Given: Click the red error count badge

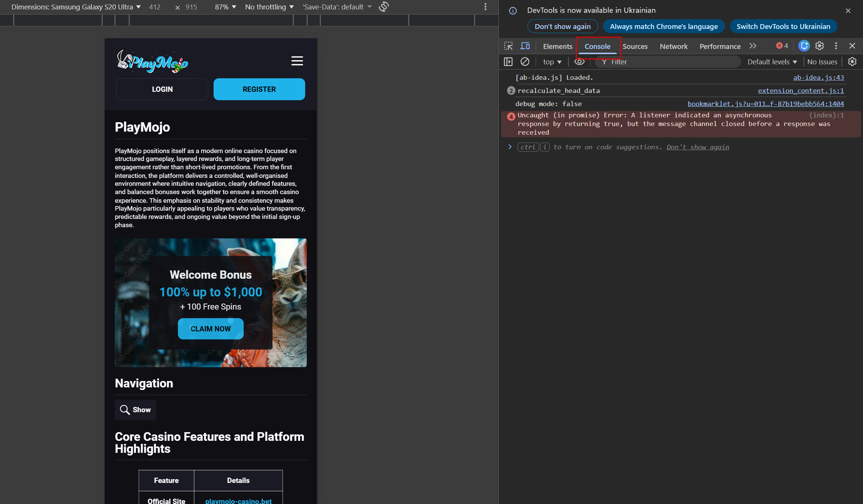Looking at the screenshot, I should [782, 46].
